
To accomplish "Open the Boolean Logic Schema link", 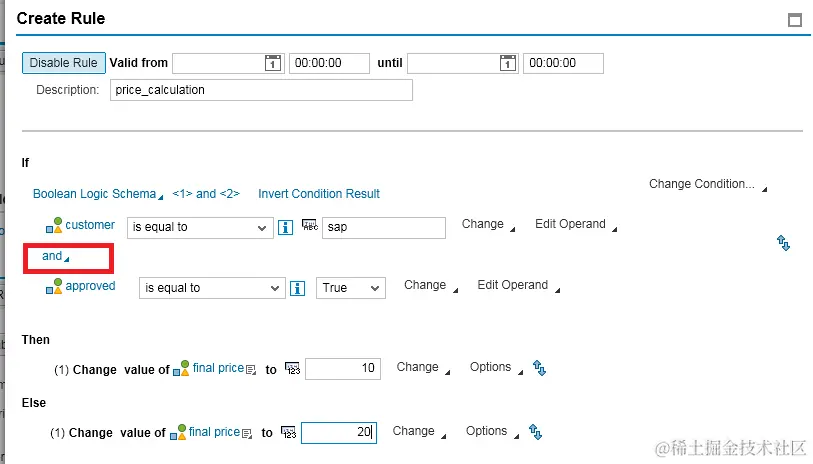I will (x=97, y=194).
